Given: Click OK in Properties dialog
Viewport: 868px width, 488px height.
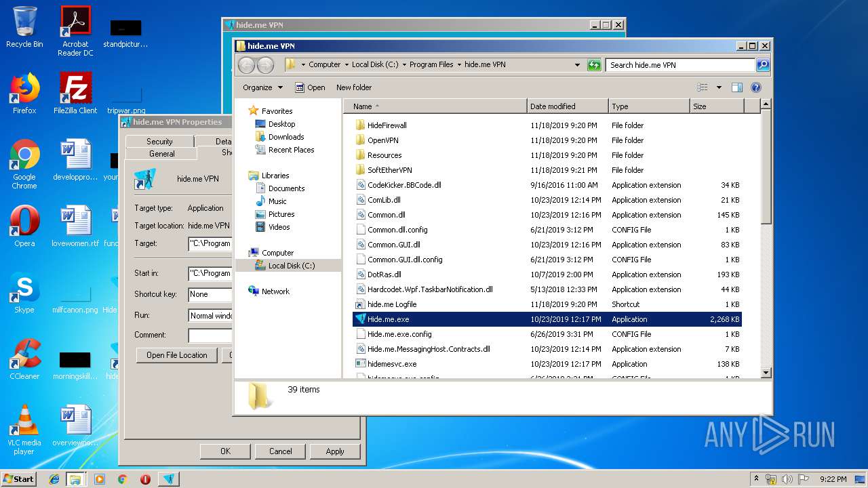Looking at the screenshot, I should tap(225, 451).
